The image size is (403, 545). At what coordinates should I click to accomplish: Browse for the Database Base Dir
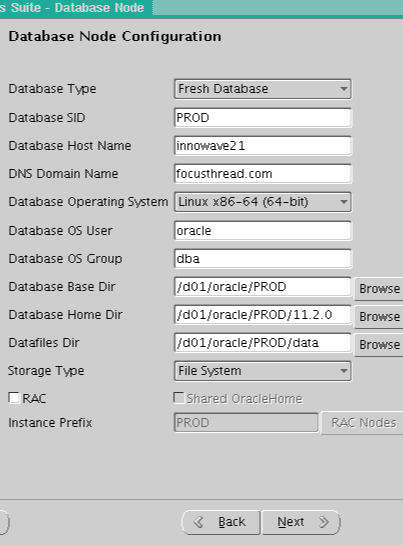tap(379, 288)
